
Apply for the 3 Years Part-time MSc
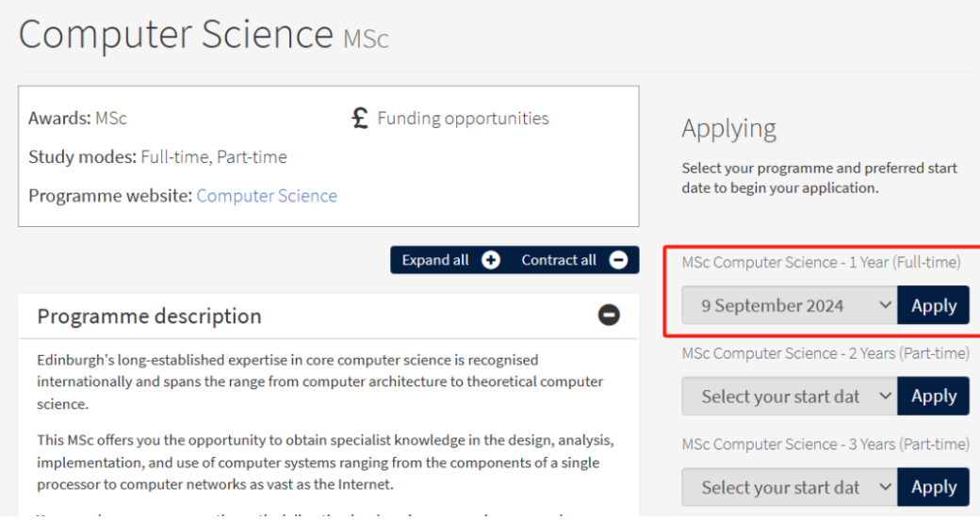(x=933, y=487)
